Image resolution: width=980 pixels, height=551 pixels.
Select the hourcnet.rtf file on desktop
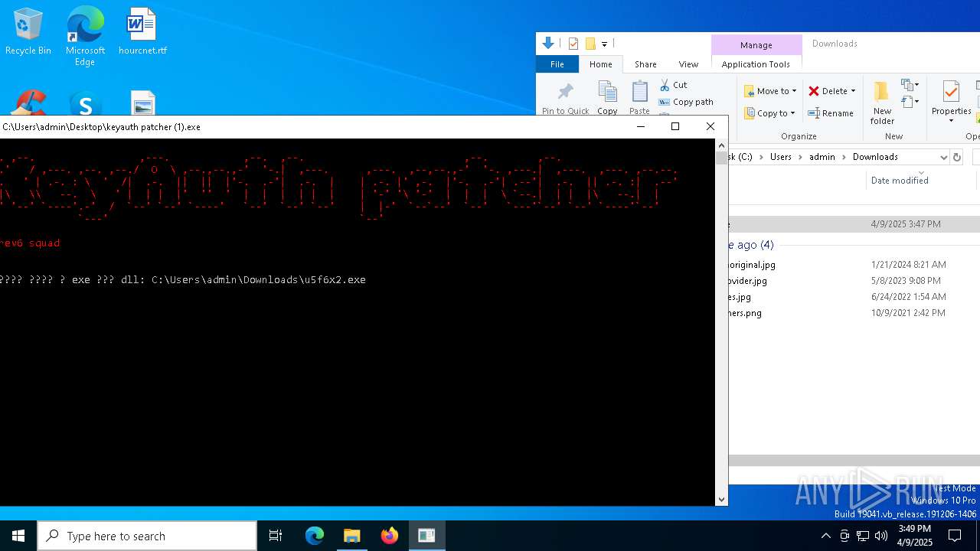(142, 32)
